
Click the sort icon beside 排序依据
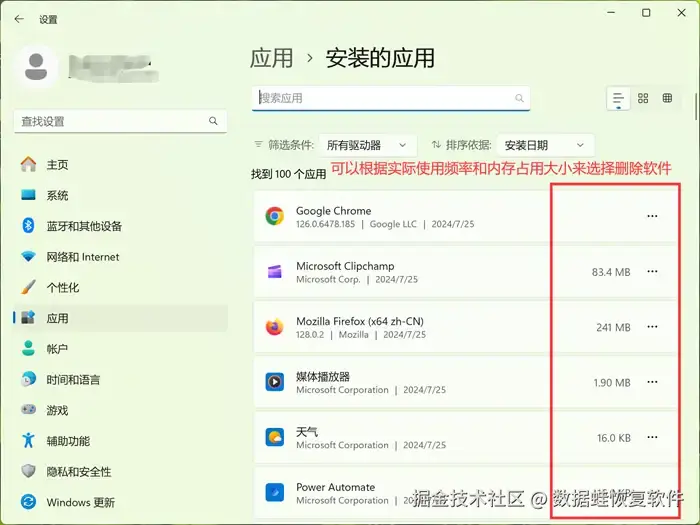pyautogui.click(x=436, y=144)
